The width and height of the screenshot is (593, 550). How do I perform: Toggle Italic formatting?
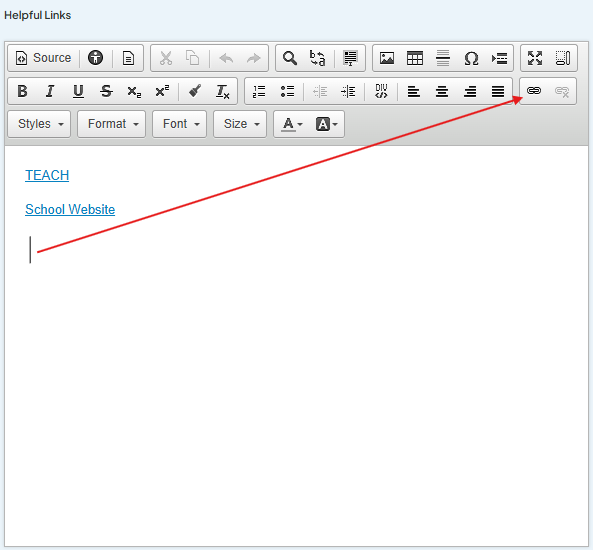pyautogui.click(x=50, y=91)
